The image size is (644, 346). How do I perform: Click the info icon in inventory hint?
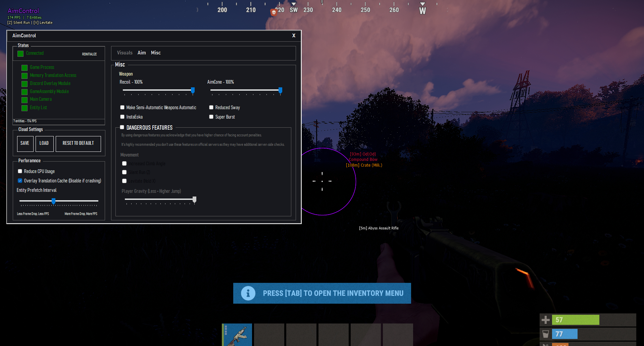248,293
